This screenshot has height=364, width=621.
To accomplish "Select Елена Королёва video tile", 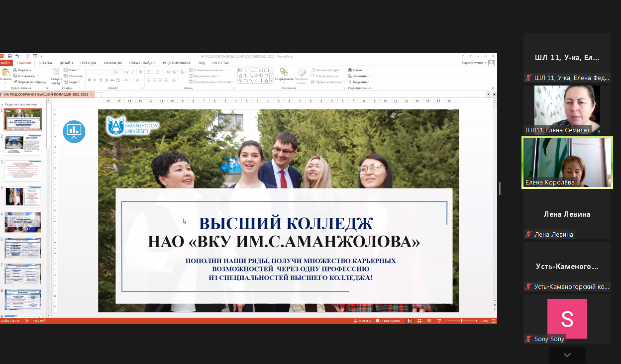I will (567, 163).
